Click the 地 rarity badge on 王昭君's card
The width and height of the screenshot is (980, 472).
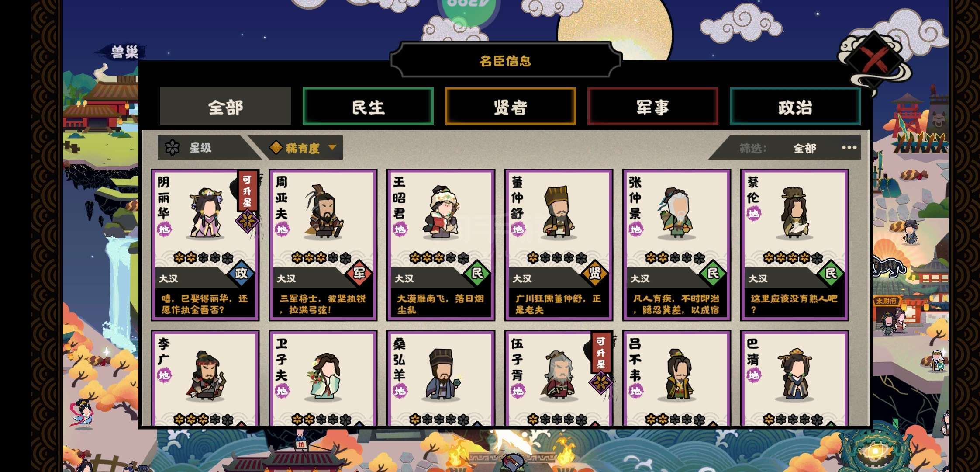point(400,229)
